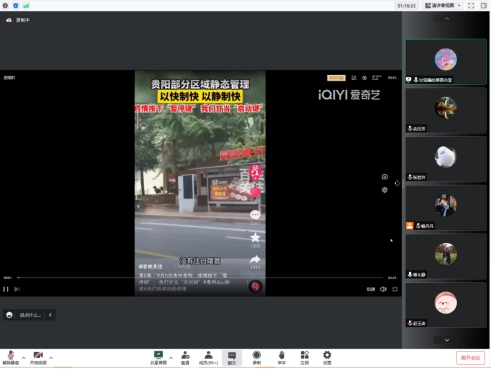The height and width of the screenshot is (369, 491).
Task: Select the pink rabbit participant thumbnail
Action: [x=446, y=62]
